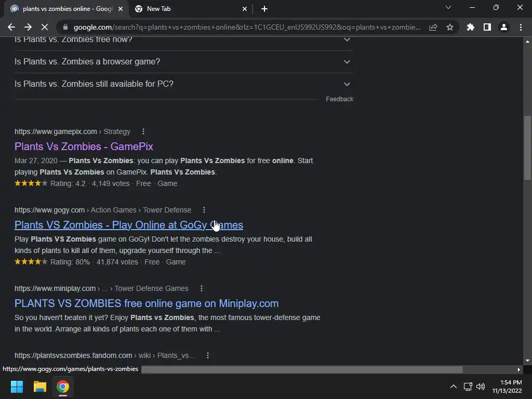Viewport: 532px width, 399px height.
Task: Click the gamepix.com URL breadcrumb
Action: click(72, 131)
